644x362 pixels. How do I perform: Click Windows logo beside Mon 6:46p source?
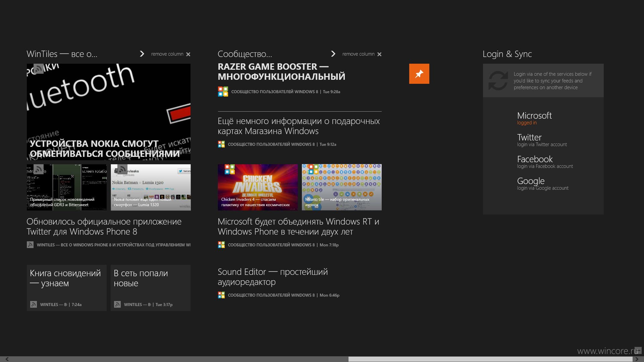coord(221,295)
